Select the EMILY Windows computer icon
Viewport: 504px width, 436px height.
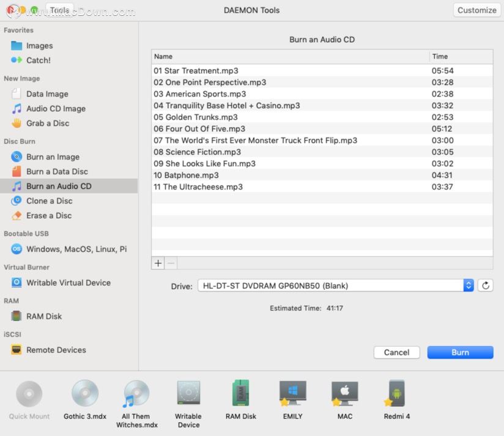coord(292,393)
